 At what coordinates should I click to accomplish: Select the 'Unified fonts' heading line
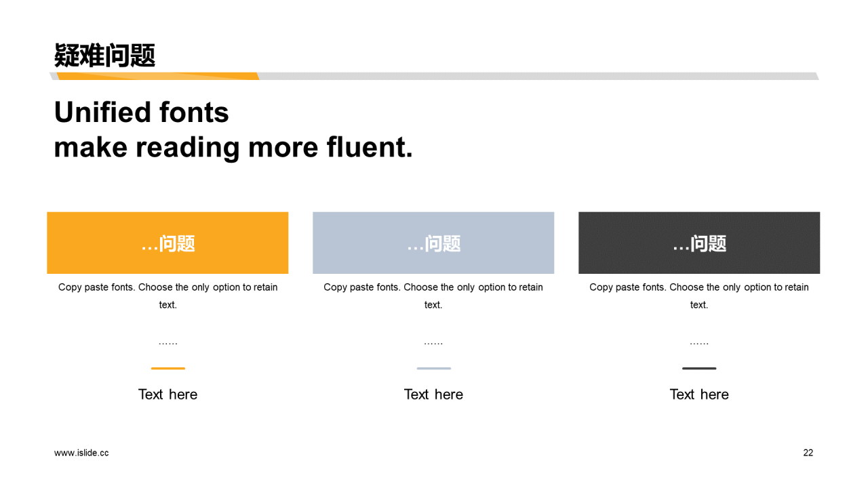click(x=142, y=113)
